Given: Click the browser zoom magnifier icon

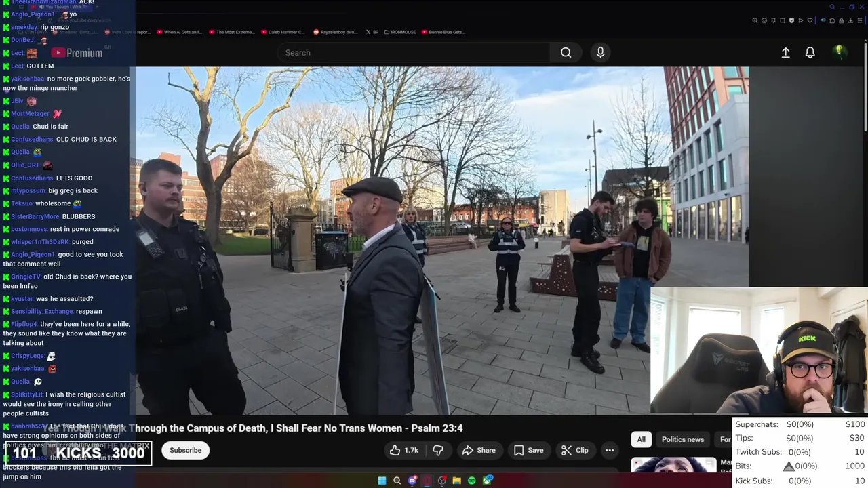Looking at the screenshot, I should coord(755,20).
